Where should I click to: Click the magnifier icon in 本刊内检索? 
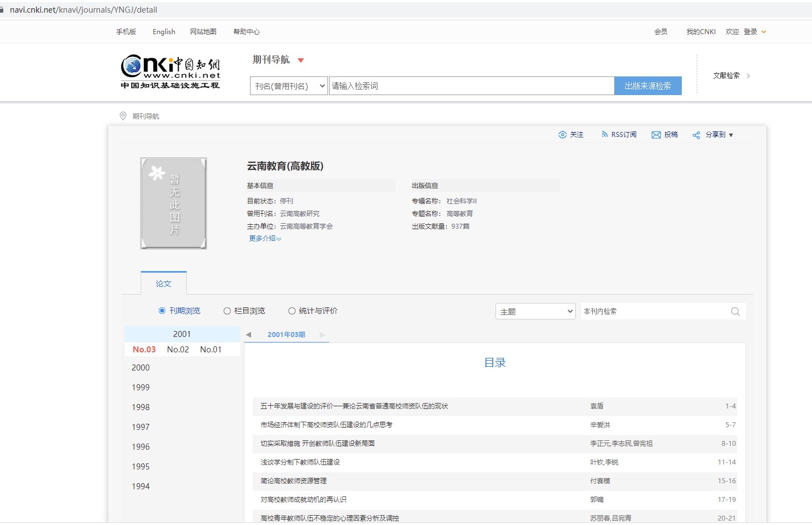click(735, 312)
